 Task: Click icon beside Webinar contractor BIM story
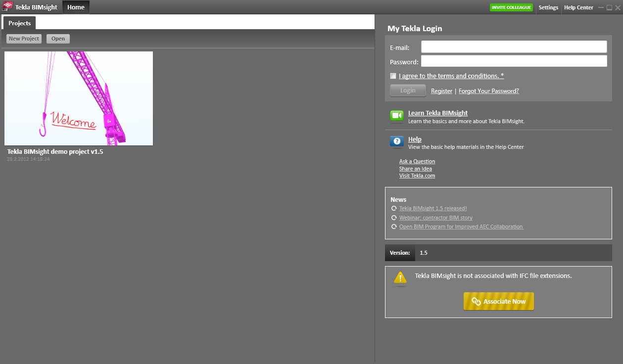tap(394, 218)
